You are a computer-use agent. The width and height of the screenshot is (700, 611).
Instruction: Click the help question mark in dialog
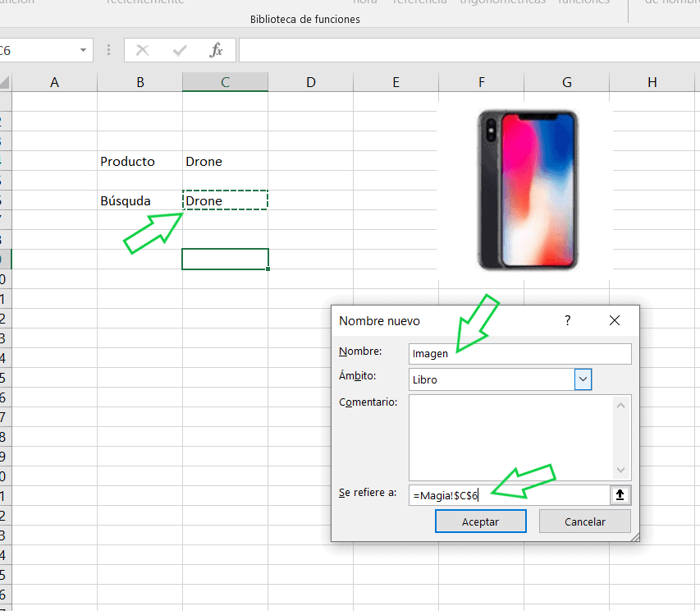point(567,320)
